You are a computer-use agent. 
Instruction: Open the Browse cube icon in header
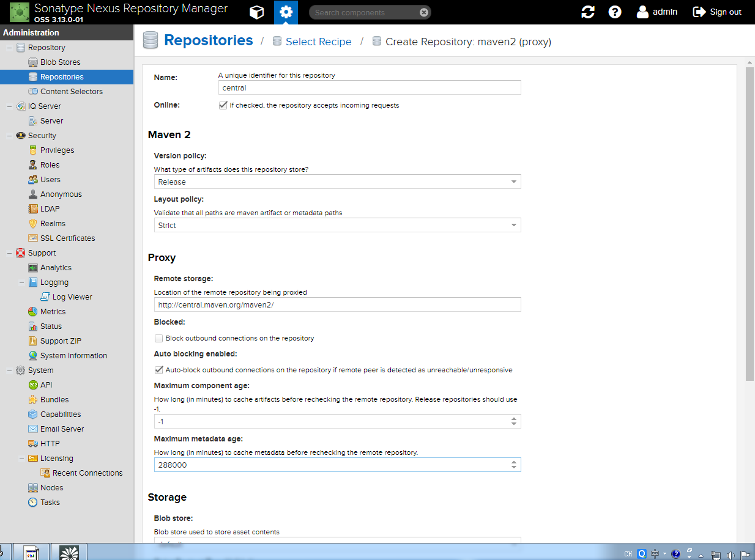pyautogui.click(x=257, y=12)
